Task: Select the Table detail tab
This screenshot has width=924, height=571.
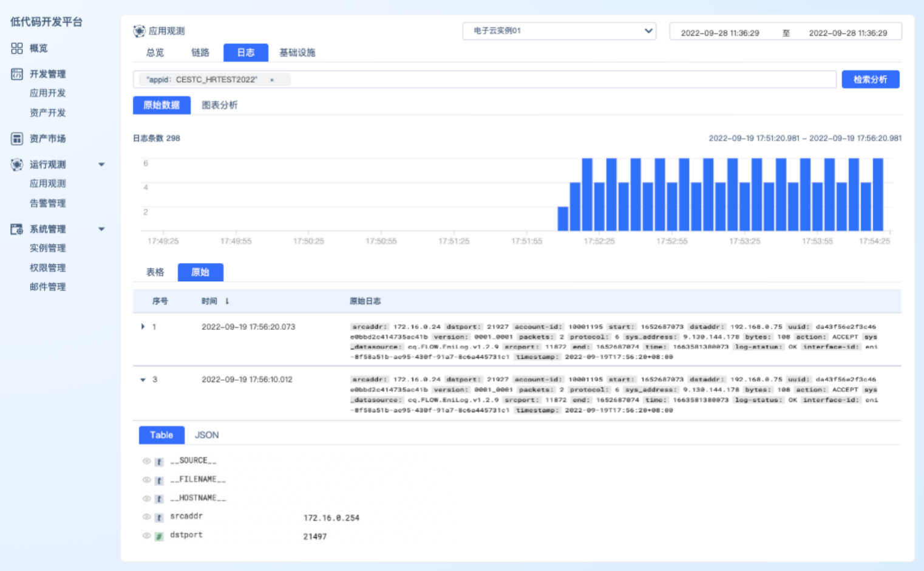Action: tap(161, 435)
